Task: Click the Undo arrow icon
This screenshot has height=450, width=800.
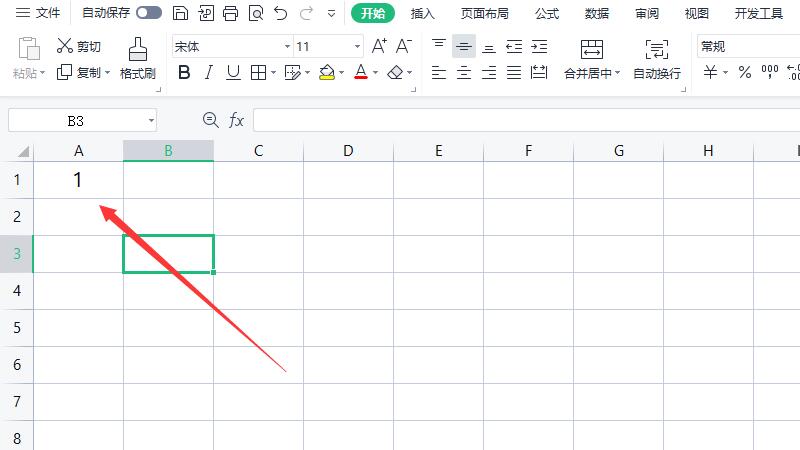Action: (281, 13)
